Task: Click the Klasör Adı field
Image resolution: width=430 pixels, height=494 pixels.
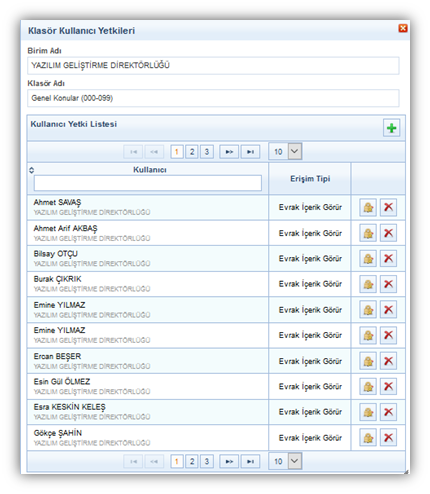Action: [213, 98]
